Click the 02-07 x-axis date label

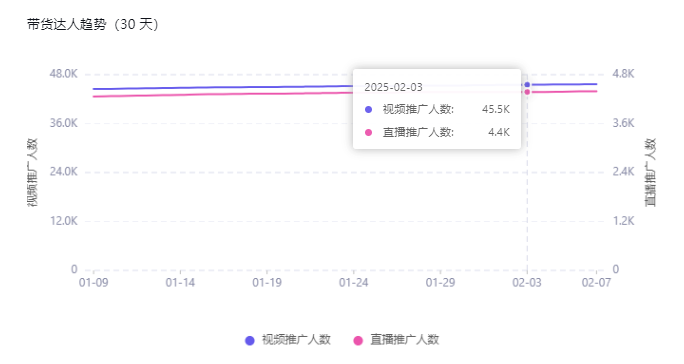(596, 283)
